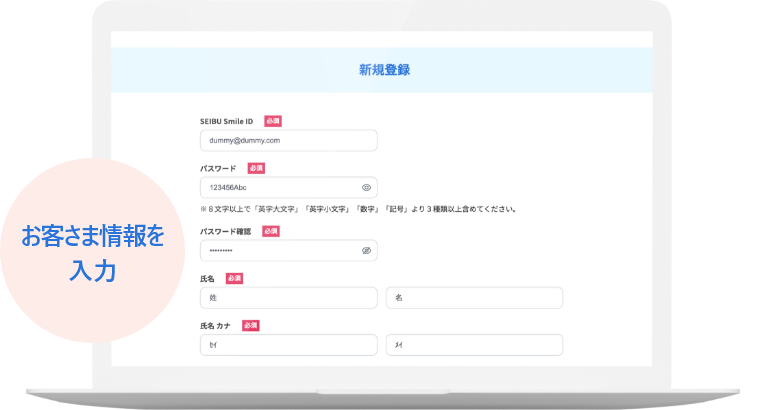Click the password rule hint about 8文字以上

coord(358,209)
